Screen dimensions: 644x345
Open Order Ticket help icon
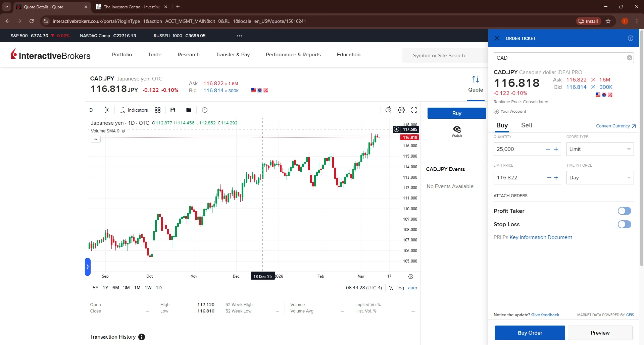click(x=630, y=38)
